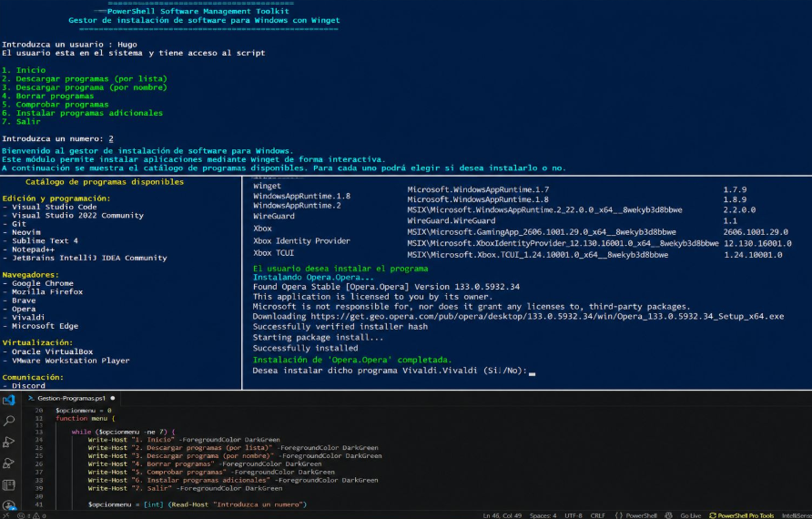Click the 'Introduzca un numero:' input value 2
The height and width of the screenshot is (519, 812).
[111, 138]
